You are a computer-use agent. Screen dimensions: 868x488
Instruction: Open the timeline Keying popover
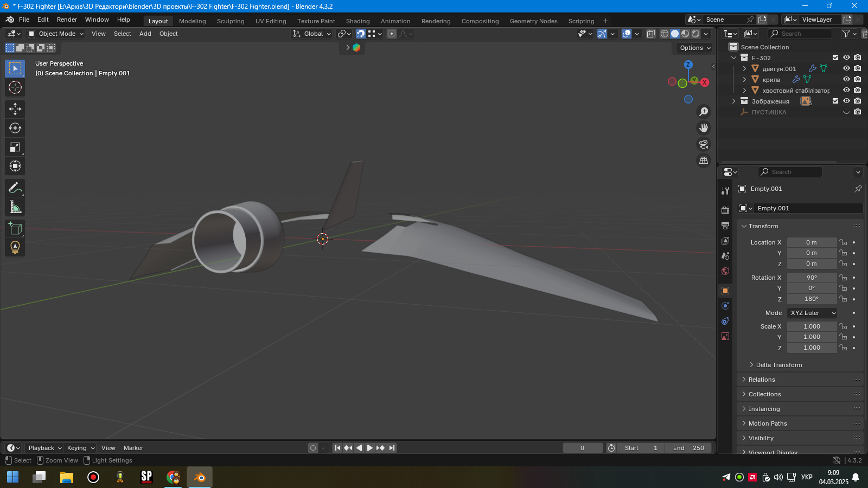(81, 448)
